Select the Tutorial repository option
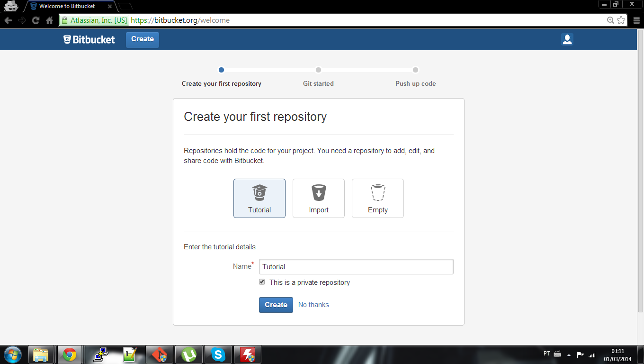Image resolution: width=644 pixels, height=364 pixels. point(259,198)
